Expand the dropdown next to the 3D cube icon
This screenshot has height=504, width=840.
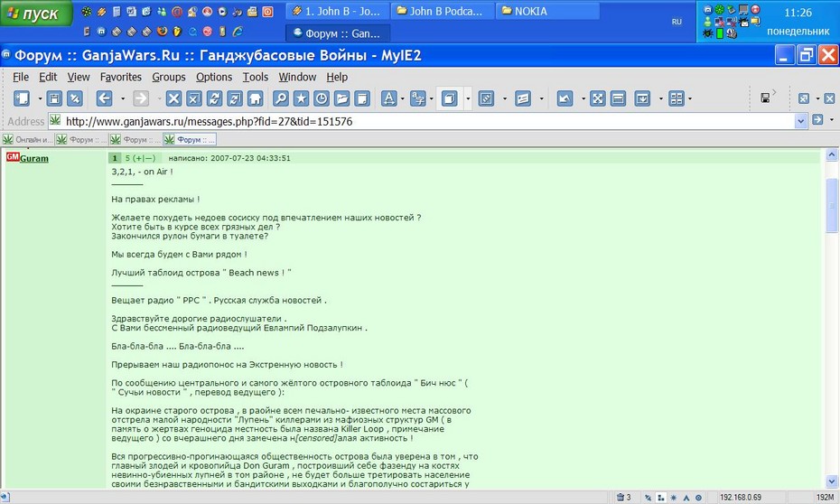coord(468,98)
